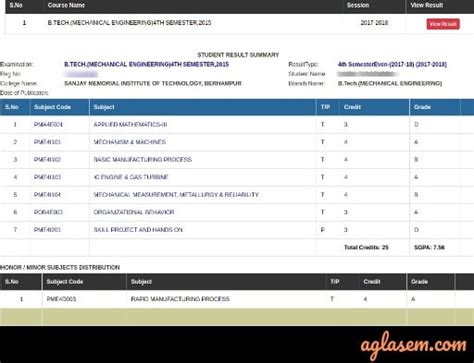Click the branch name B.Tech (Mechanical Engineering)
This screenshot has width=474, height=363.
pos(390,83)
